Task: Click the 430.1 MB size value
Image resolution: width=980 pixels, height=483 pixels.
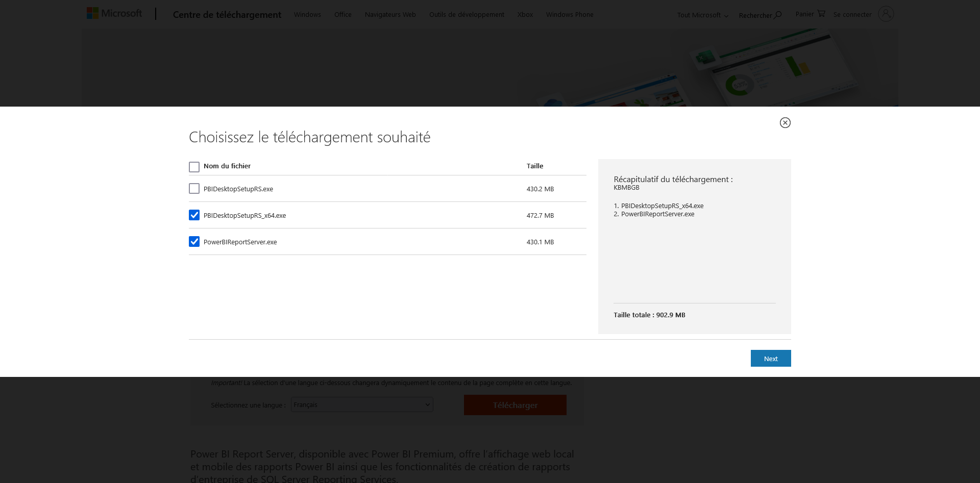Action: pyautogui.click(x=540, y=242)
